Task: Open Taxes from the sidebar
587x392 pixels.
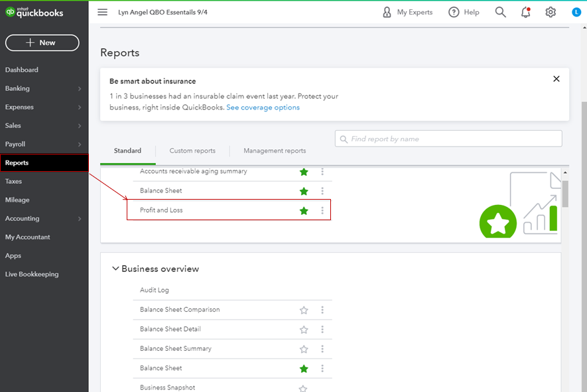Action: tap(13, 181)
